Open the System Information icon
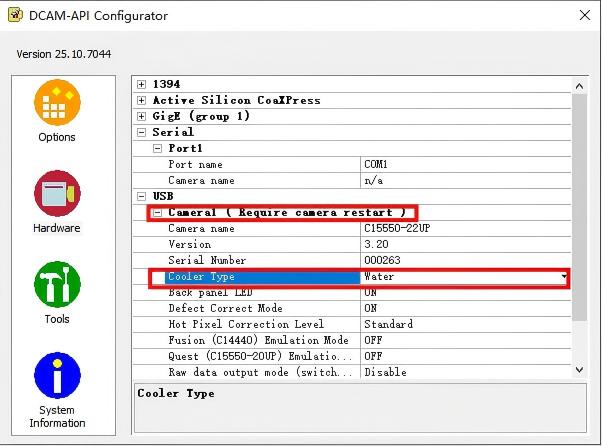 coord(57,375)
